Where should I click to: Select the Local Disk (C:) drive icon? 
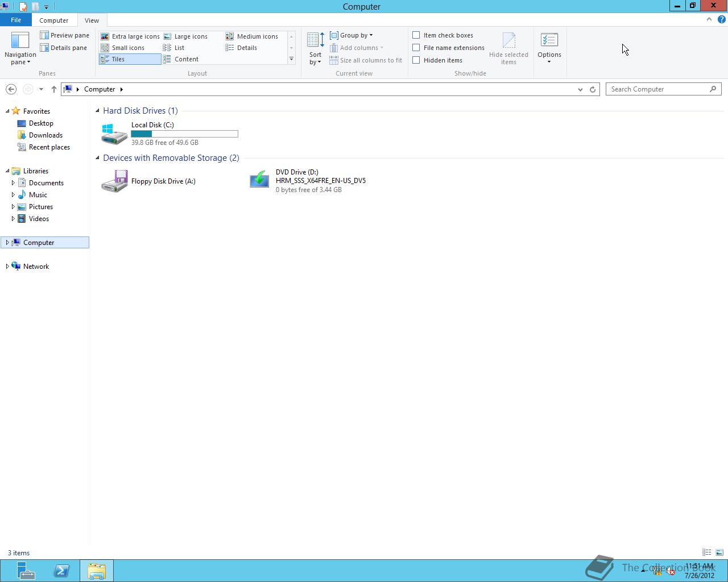click(114, 134)
